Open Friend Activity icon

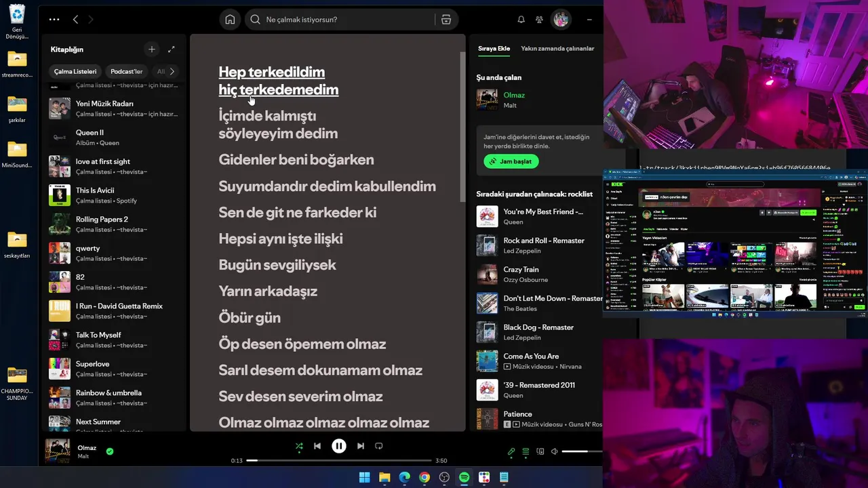(x=539, y=20)
